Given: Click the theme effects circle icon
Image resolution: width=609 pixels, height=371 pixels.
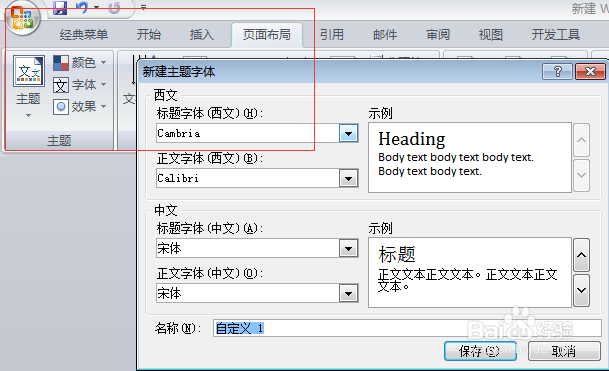Looking at the screenshot, I should (61, 106).
